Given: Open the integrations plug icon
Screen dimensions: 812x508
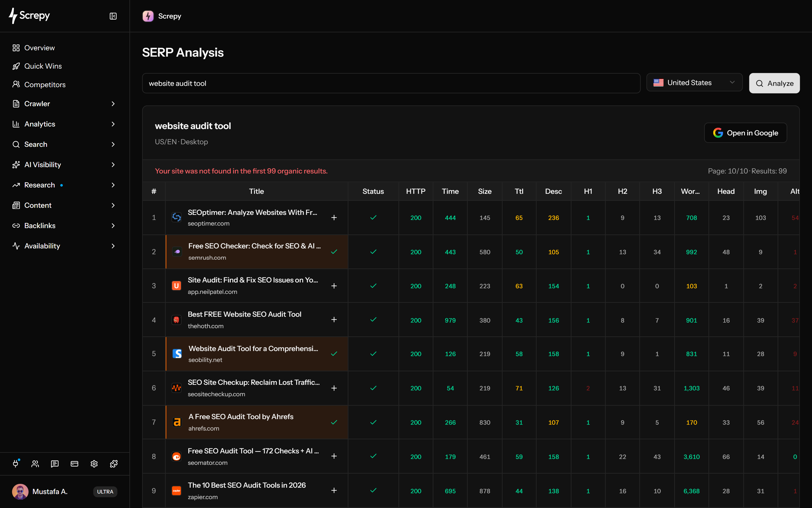Looking at the screenshot, I should tap(16, 464).
